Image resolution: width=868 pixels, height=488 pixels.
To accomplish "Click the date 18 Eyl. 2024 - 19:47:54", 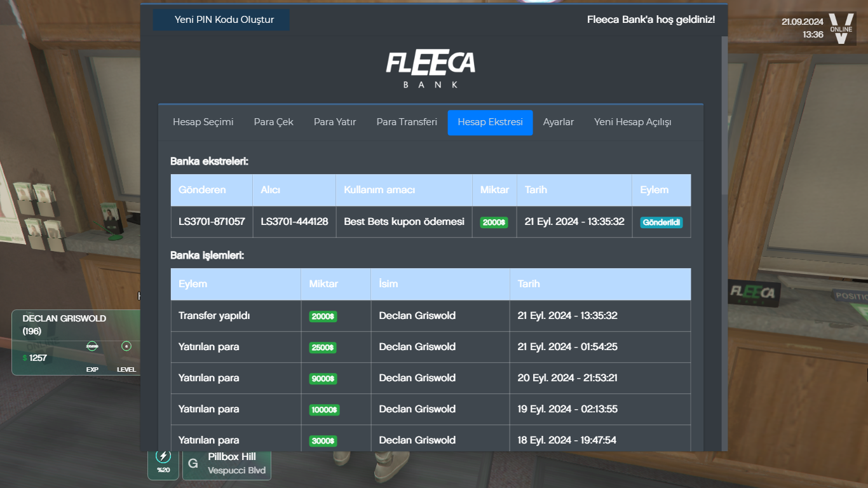I will click(x=567, y=440).
